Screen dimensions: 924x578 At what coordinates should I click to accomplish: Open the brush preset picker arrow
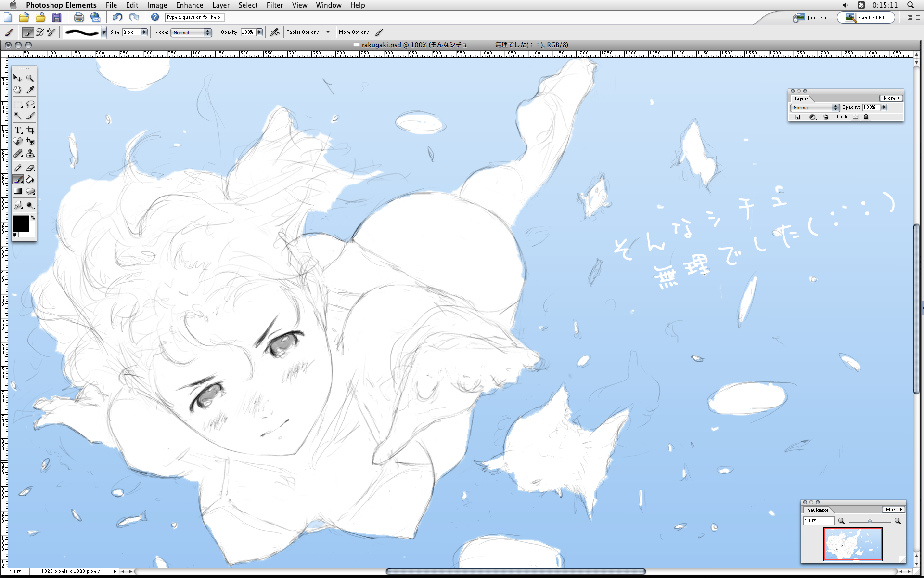pyautogui.click(x=103, y=32)
